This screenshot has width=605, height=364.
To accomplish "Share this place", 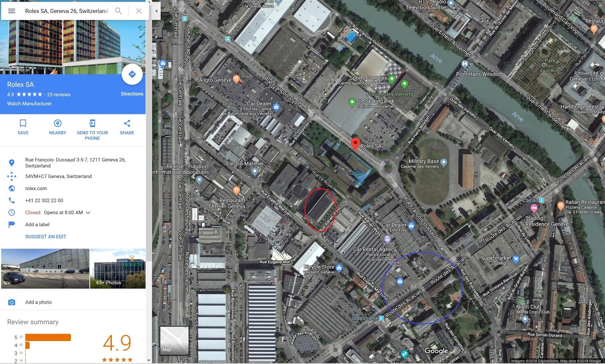I will coord(127,123).
